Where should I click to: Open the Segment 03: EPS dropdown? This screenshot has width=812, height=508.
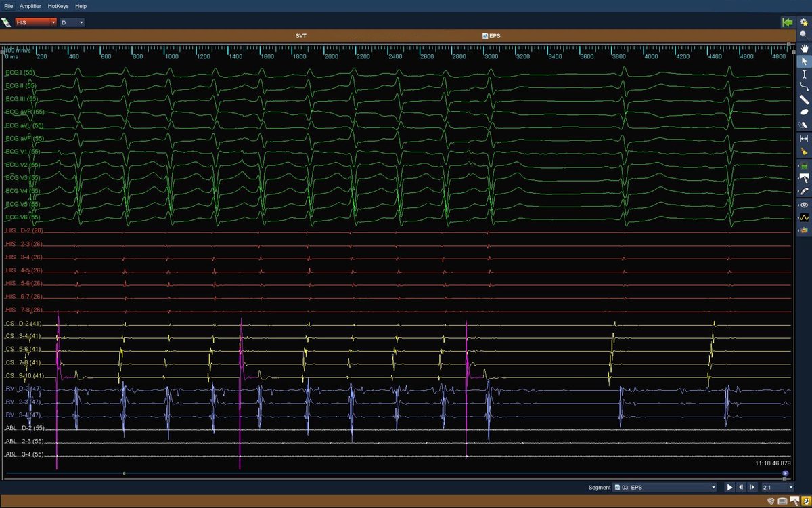click(x=664, y=487)
